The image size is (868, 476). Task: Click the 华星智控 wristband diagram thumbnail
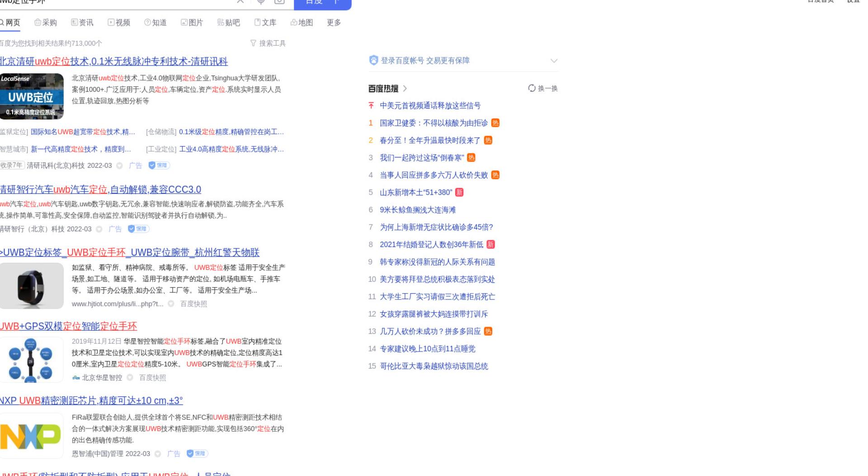point(32,360)
